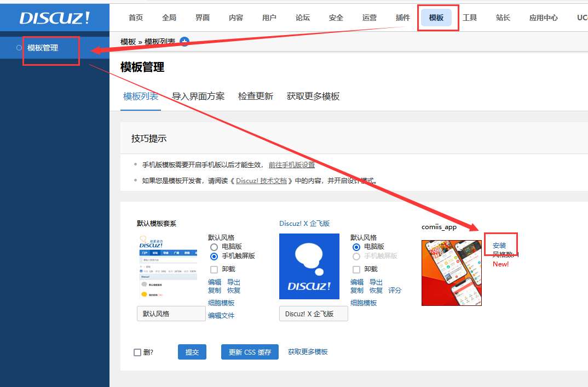This screenshot has width=588, height=387.
Task: Follow the 前往手机版设置 link
Action: [292, 165]
